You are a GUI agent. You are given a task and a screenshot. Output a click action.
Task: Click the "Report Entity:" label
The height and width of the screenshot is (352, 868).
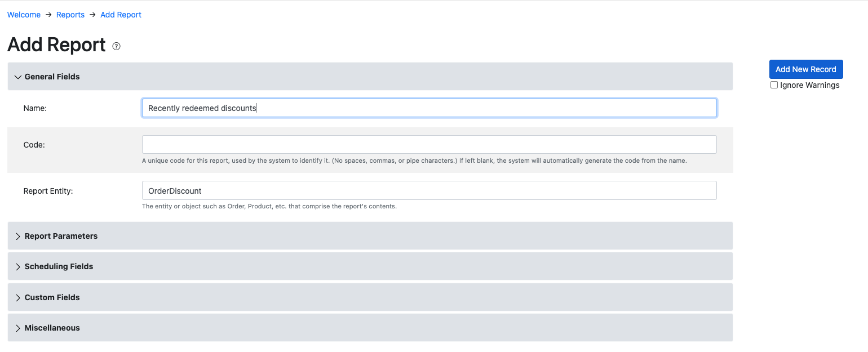pos(48,191)
